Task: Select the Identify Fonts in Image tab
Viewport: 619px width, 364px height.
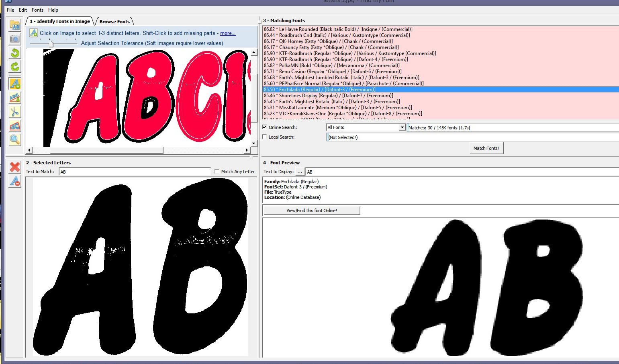Action: coord(60,21)
